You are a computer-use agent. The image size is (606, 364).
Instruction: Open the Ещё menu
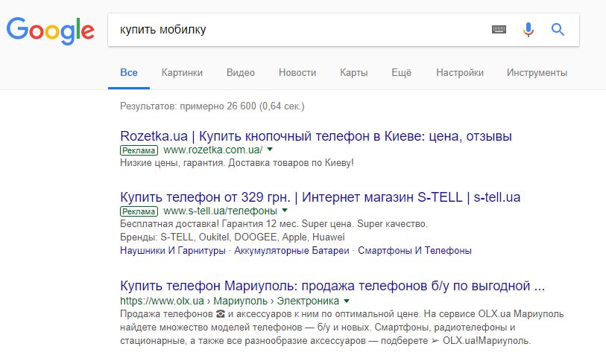click(401, 72)
